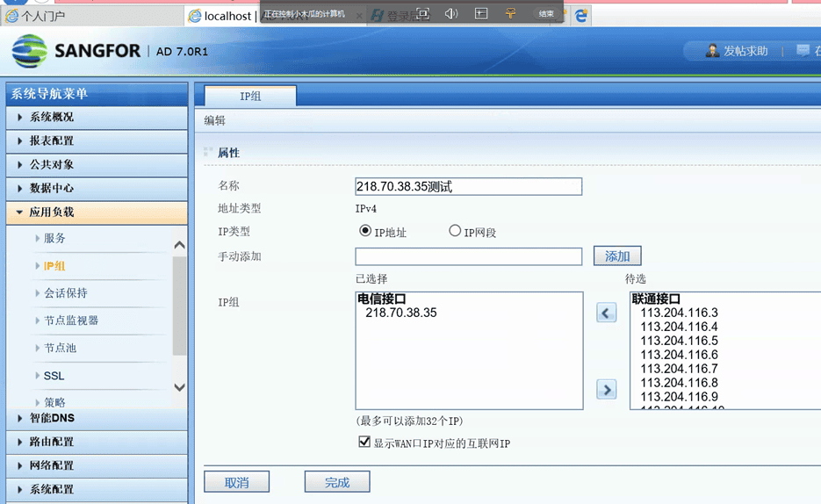The width and height of the screenshot is (821, 504).
Task: Click the 取消 button
Action: pos(237,482)
